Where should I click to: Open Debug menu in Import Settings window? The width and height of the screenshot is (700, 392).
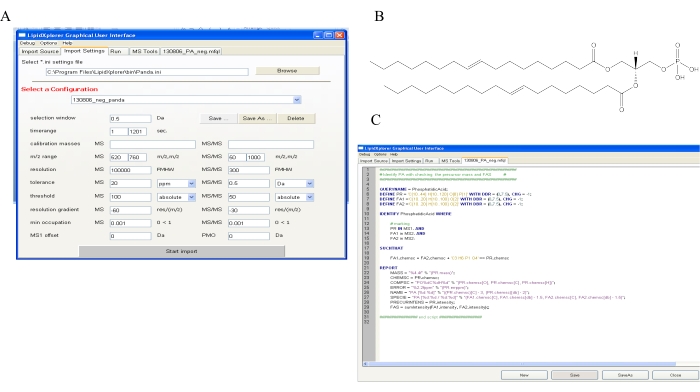coord(27,43)
